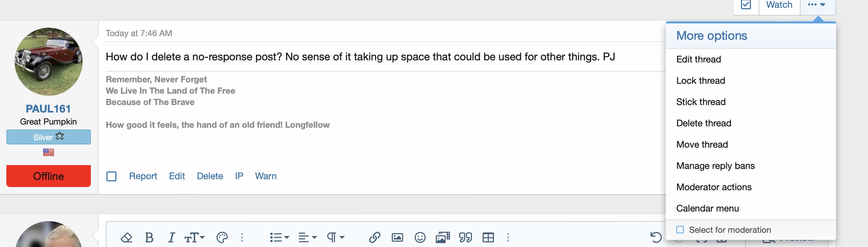868x247 pixels.
Task: Open the smilies emoji picker
Action: tap(420, 237)
